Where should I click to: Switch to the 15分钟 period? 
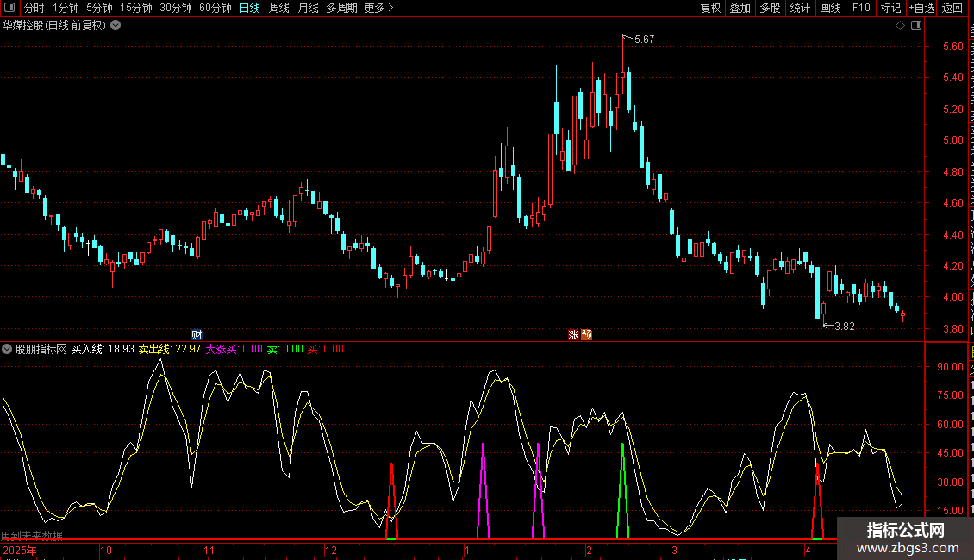point(136,8)
